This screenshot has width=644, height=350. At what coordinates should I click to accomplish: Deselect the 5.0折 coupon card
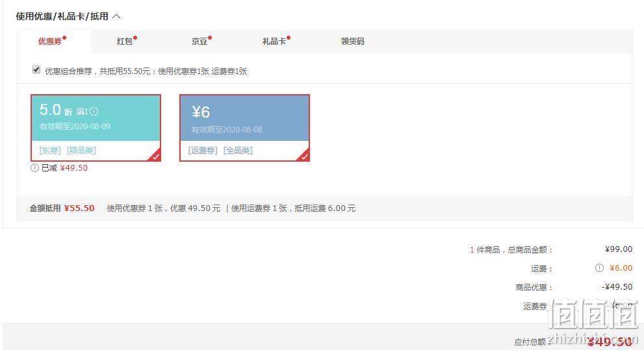(x=96, y=128)
